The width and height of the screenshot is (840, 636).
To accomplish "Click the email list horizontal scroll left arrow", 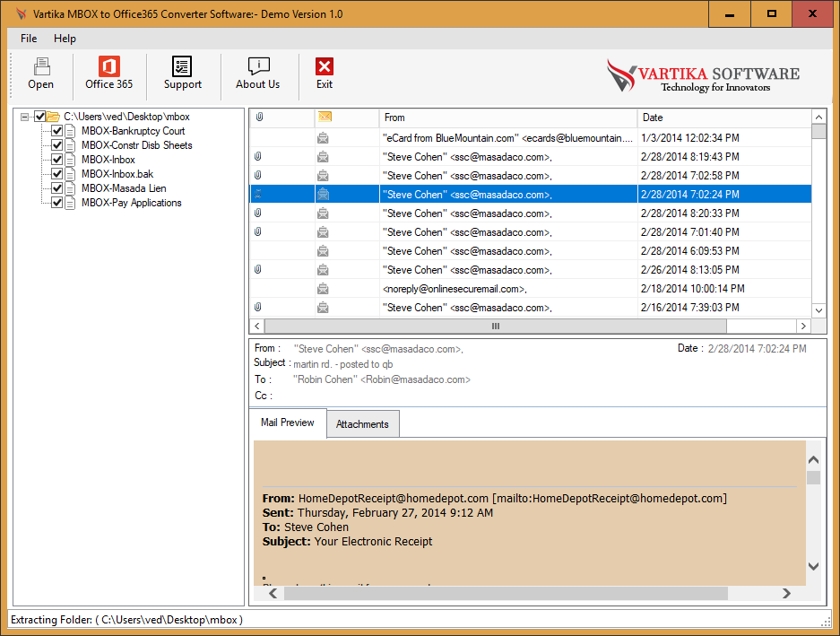I will pyautogui.click(x=257, y=326).
